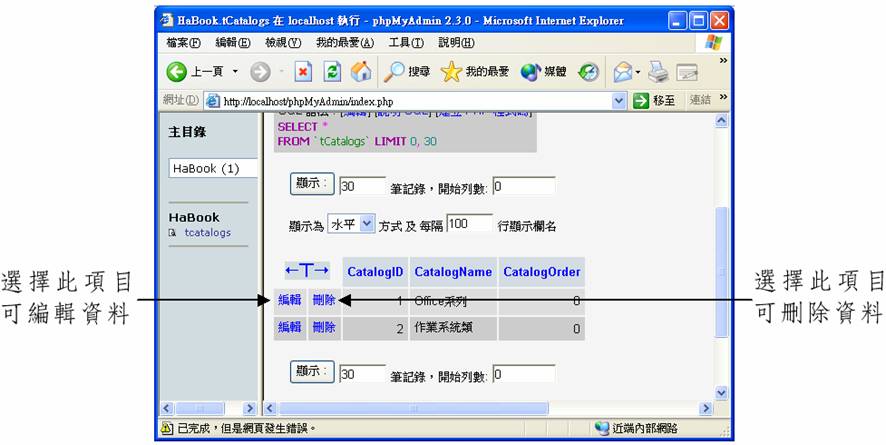Image resolution: width=886 pixels, height=445 pixels.
Task: Click the repeat-headers field showing 100
Action: pyautogui.click(x=469, y=223)
